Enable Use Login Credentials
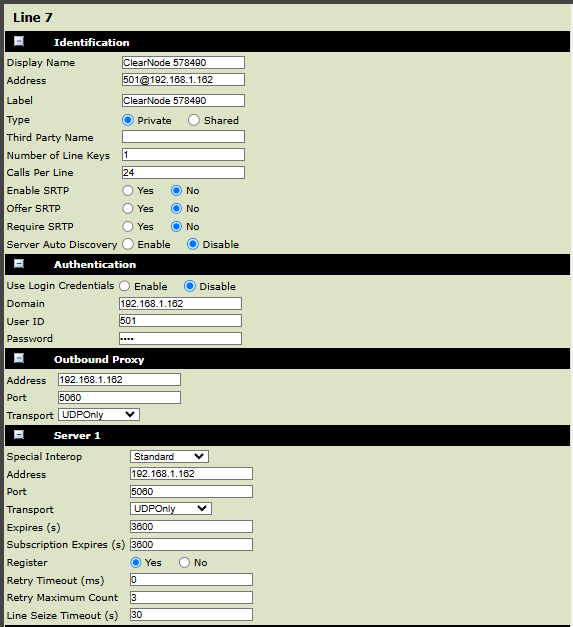Image resolution: width=573 pixels, height=627 pixels. [125, 286]
